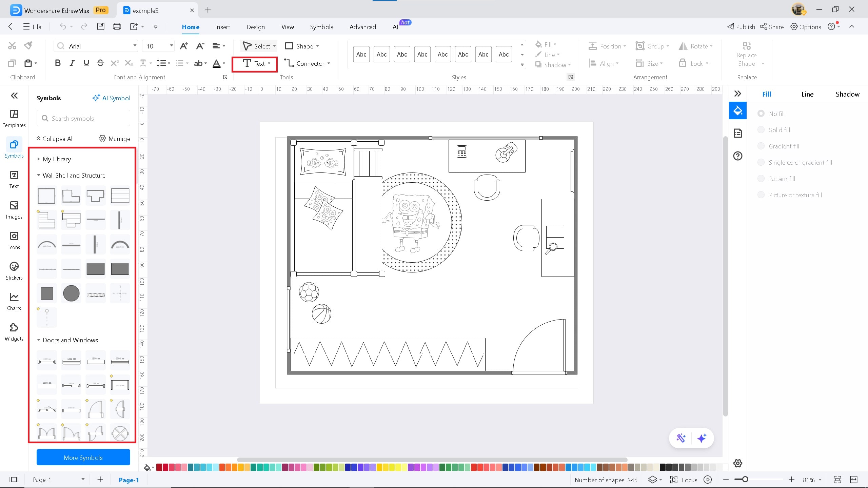Image resolution: width=868 pixels, height=488 pixels.
Task: Pick the black swatch in the color bar
Action: click(663, 468)
